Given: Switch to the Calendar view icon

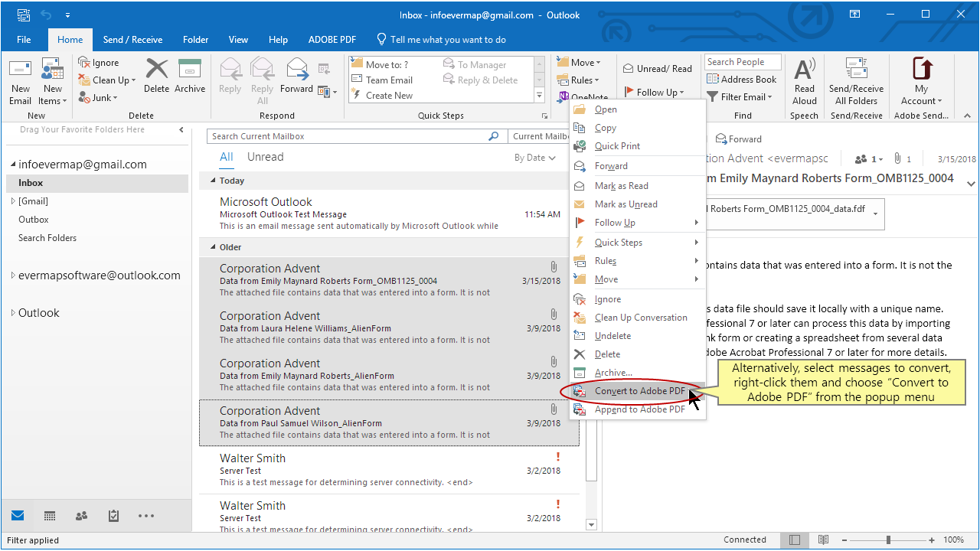Looking at the screenshot, I should (x=50, y=516).
